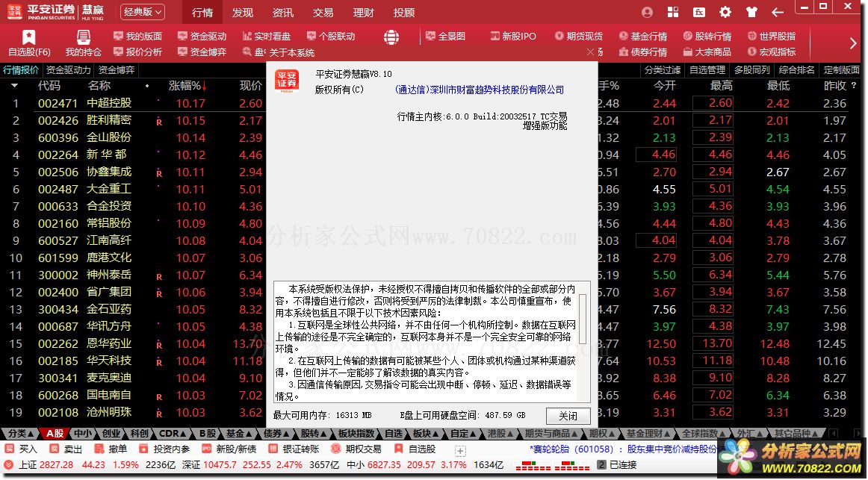868x480 pixels.
Task: Expand the CDR▲ bottom tab menu
Action: tap(173, 434)
